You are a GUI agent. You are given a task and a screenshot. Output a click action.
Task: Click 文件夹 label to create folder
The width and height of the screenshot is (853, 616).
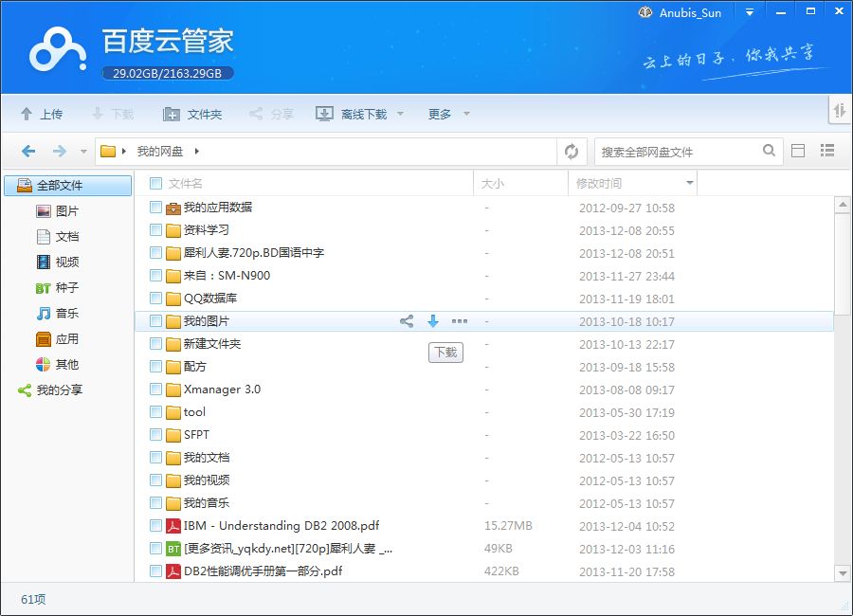205,115
